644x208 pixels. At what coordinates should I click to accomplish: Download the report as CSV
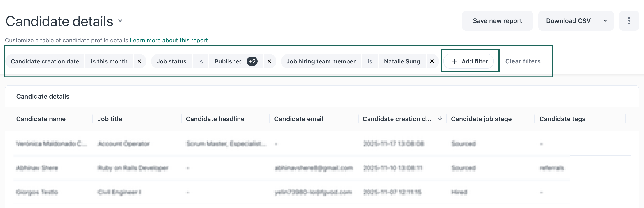568,21
